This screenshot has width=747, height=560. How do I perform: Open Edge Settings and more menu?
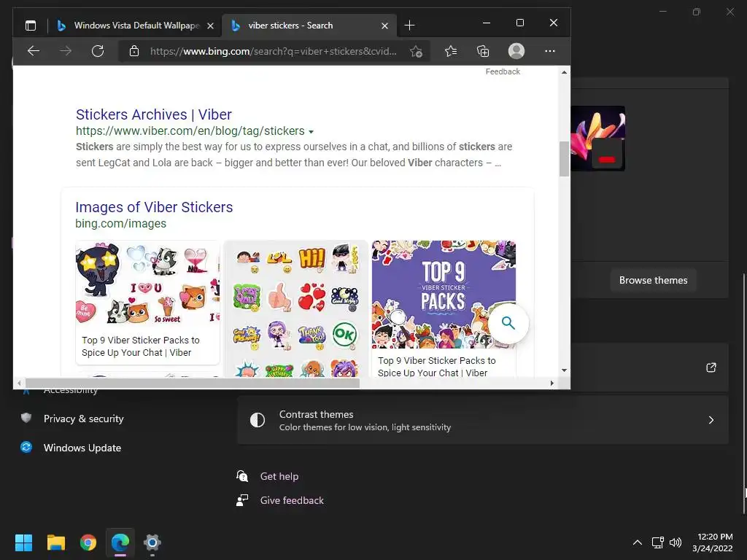click(550, 51)
